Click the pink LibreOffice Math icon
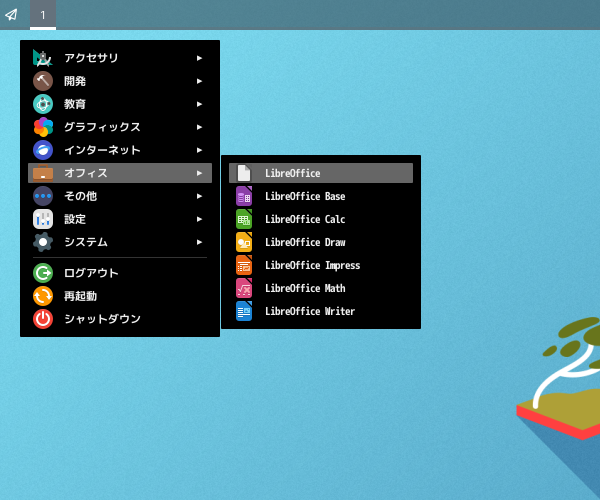 (244, 288)
